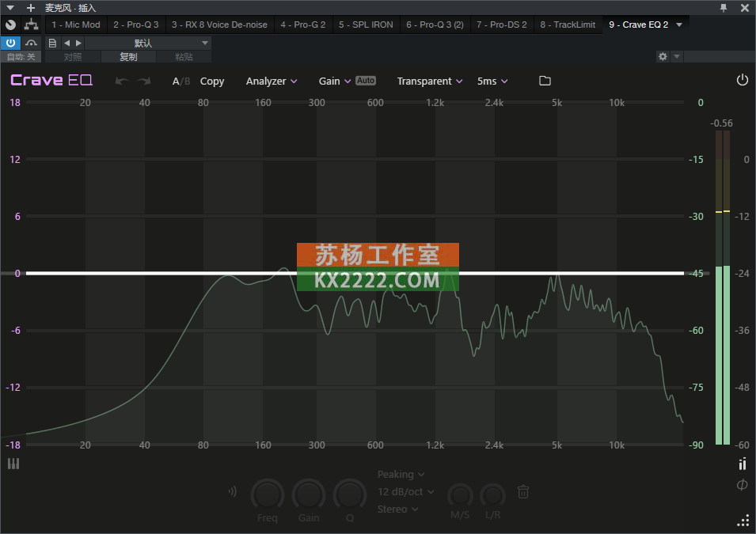Open the Peaking filter type dropdown

pos(401,474)
